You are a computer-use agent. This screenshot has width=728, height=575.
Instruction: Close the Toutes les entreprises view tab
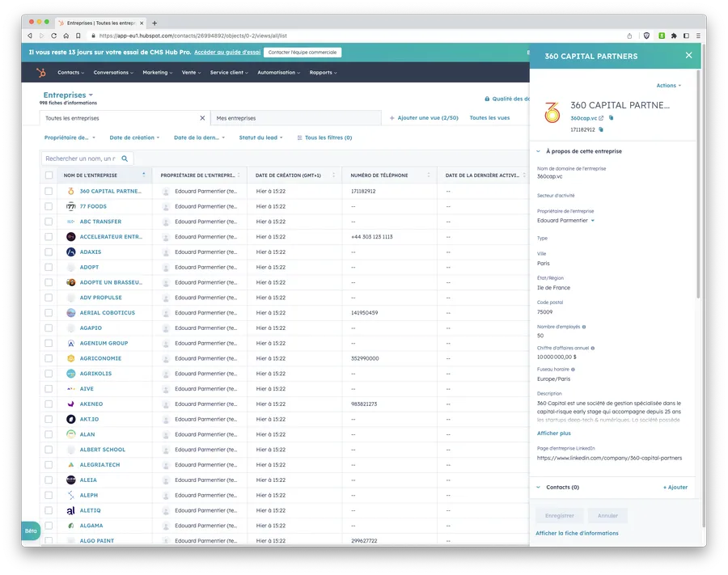click(x=202, y=118)
